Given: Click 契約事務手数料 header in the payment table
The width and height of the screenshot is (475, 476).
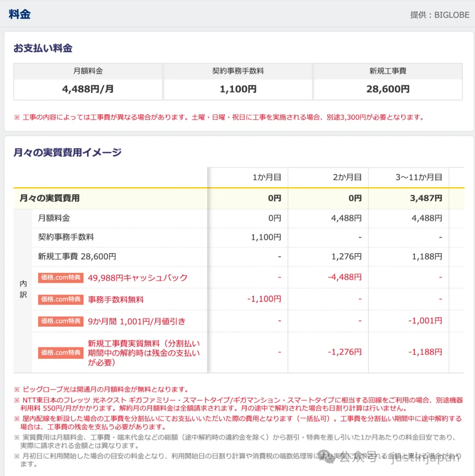Looking at the screenshot, I should pos(238,71).
